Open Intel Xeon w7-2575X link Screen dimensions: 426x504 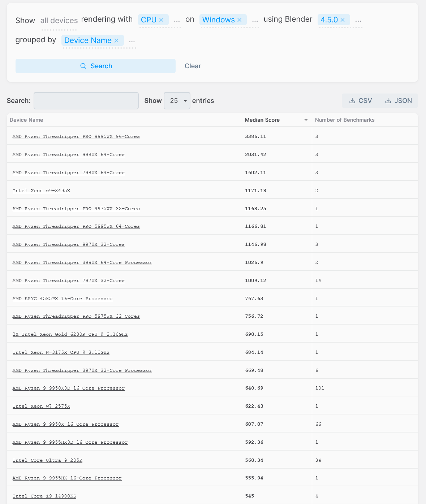(41, 406)
